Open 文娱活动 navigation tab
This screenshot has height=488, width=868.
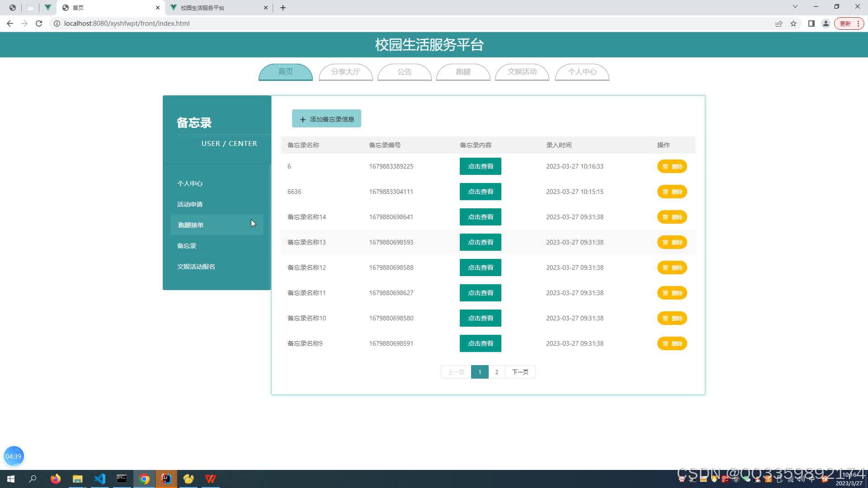pyautogui.click(x=522, y=72)
